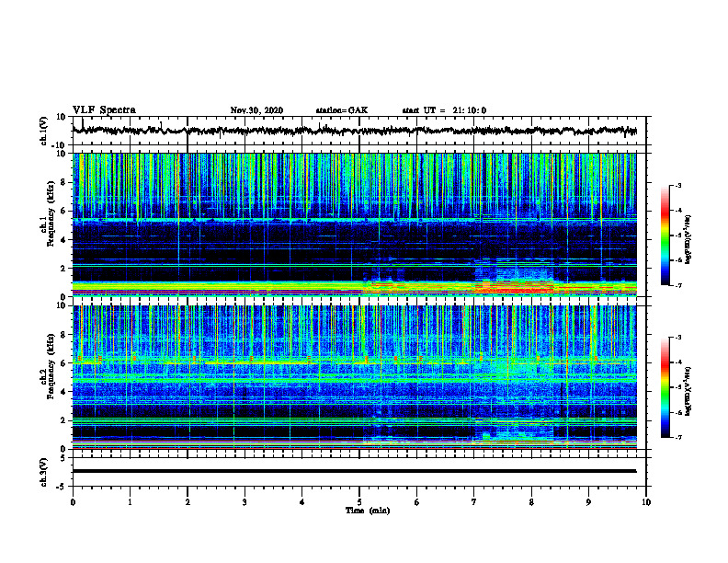The height and width of the screenshot is (563, 728).
Task: Click the ch.1 voltage waveform trace panel
Action: (358, 131)
